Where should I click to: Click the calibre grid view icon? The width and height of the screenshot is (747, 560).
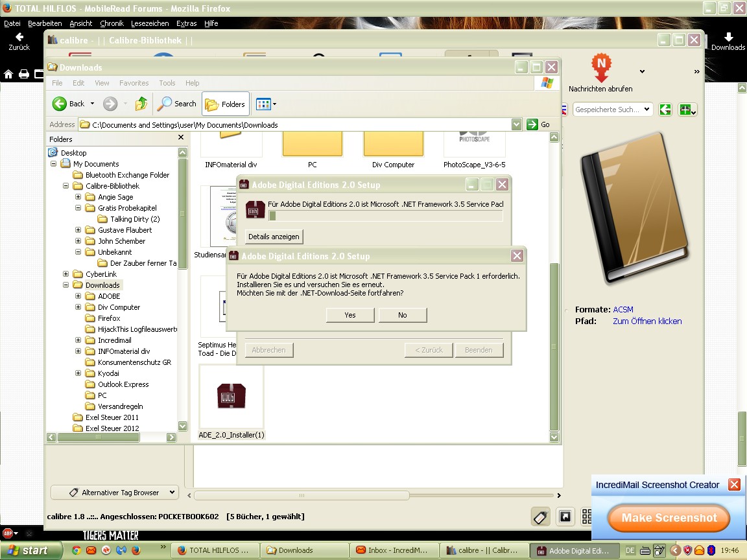(587, 516)
